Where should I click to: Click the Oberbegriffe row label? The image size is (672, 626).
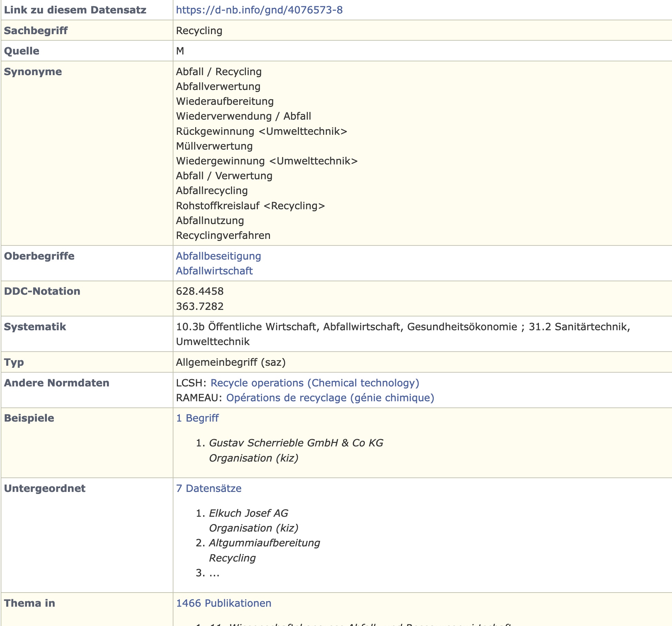(x=39, y=256)
